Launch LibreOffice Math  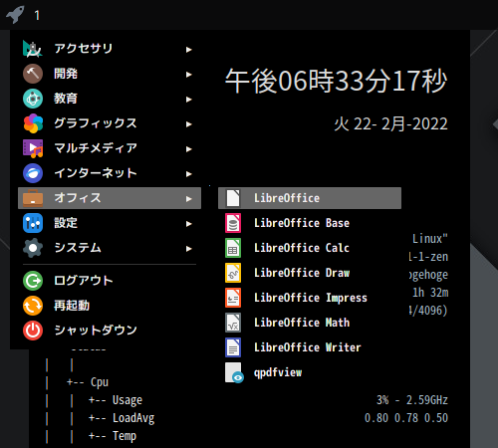click(302, 323)
